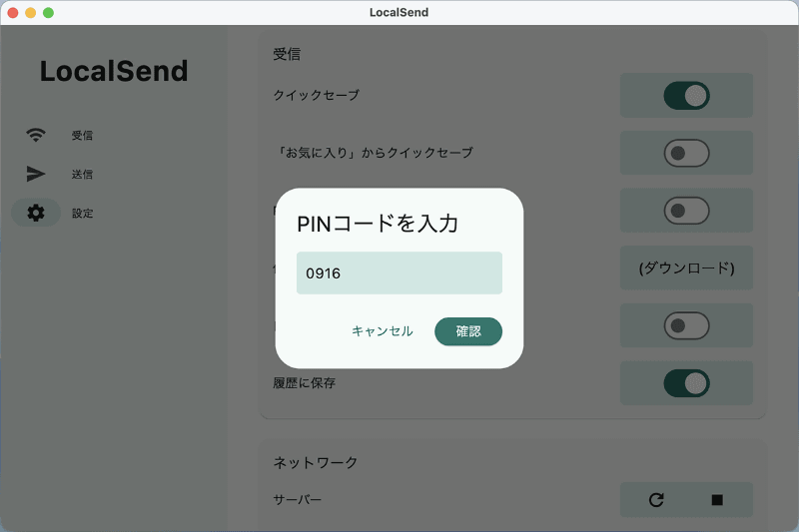The width and height of the screenshot is (799, 532).
Task: Open the 受信 Wi-Fi icon in the sidebar
Action: pyautogui.click(x=36, y=135)
